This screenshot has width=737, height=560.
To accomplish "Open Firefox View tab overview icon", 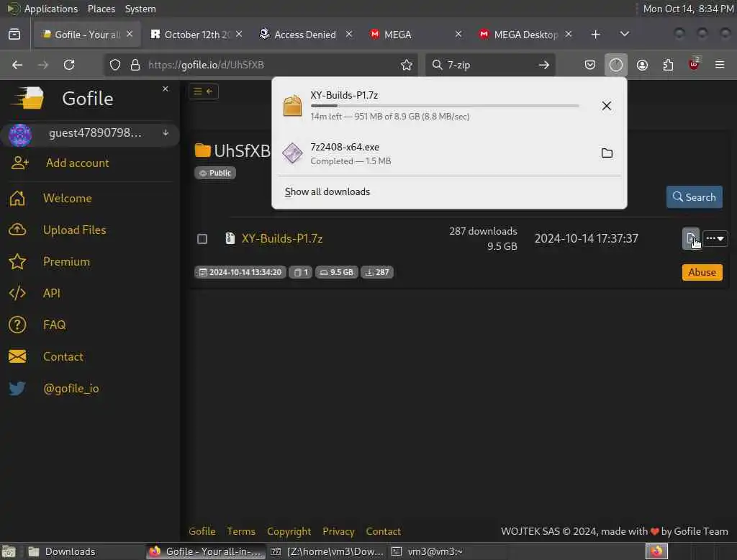I will pos(14,35).
